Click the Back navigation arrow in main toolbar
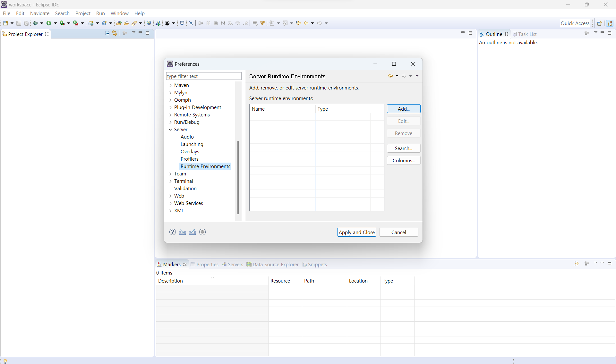 point(306,23)
